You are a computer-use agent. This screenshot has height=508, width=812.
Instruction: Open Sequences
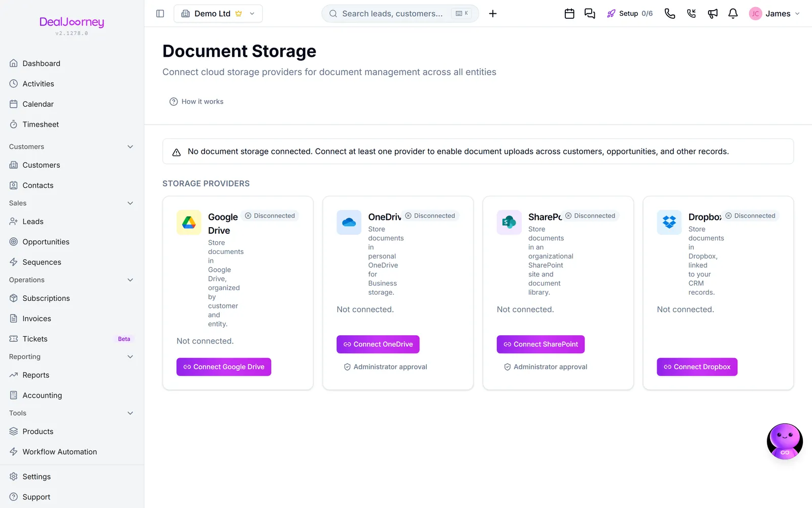(x=72, y=262)
